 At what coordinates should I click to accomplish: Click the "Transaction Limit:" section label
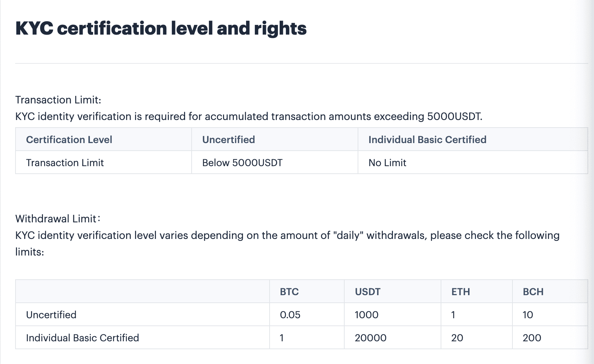[x=58, y=100]
